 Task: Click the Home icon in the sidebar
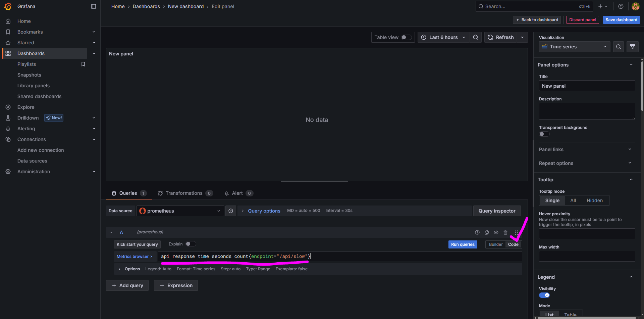(x=8, y=21)
